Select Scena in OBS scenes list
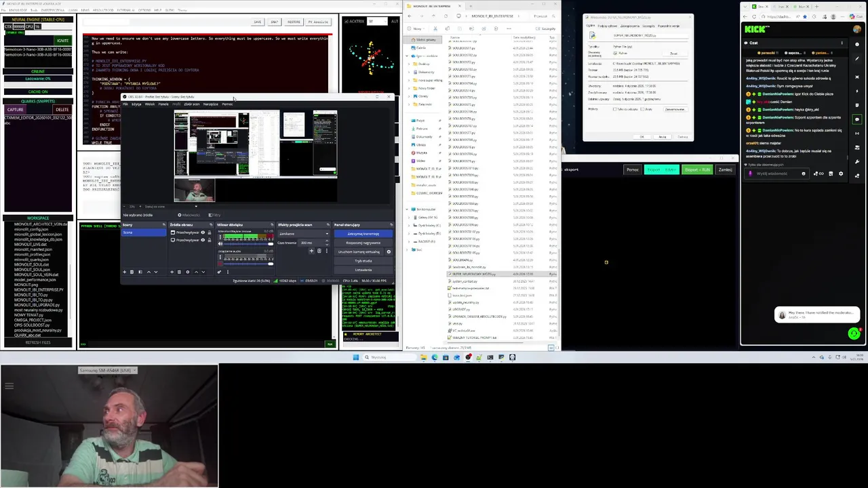This screenshot has height=488, width=868. 144,232
